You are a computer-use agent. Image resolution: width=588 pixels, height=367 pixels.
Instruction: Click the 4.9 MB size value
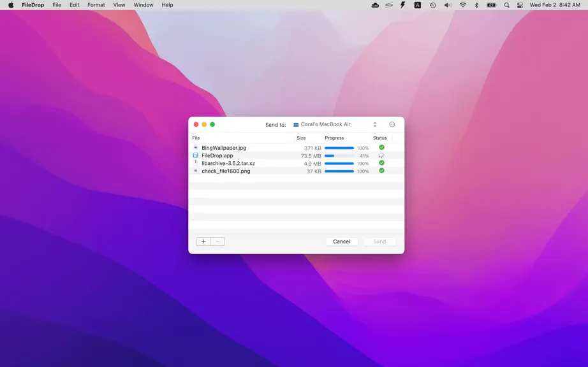tap(312, 164)
